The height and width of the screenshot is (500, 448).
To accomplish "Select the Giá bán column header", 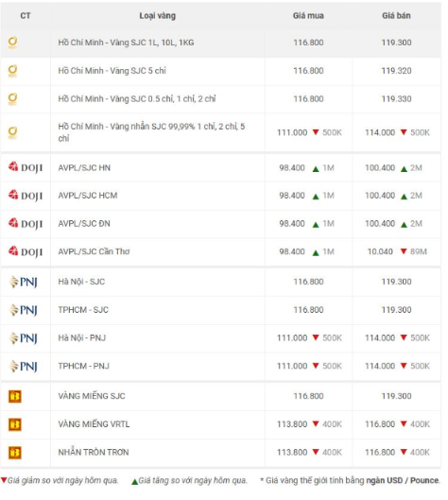I will point(396,16).
